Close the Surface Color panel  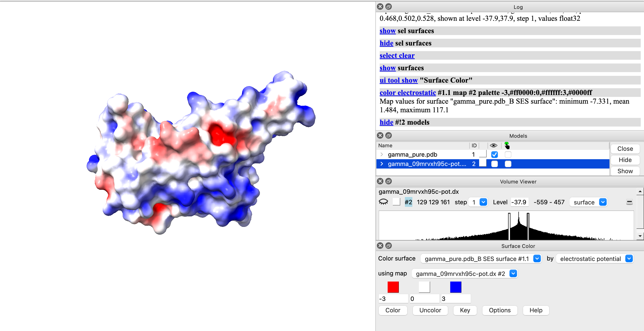[380, 246]
